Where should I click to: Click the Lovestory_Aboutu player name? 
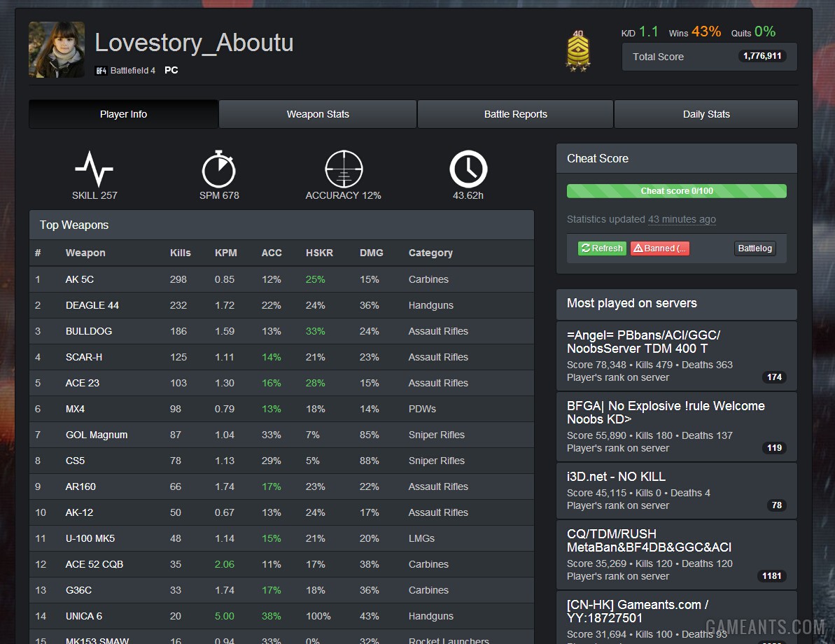[x=194, y=43]
